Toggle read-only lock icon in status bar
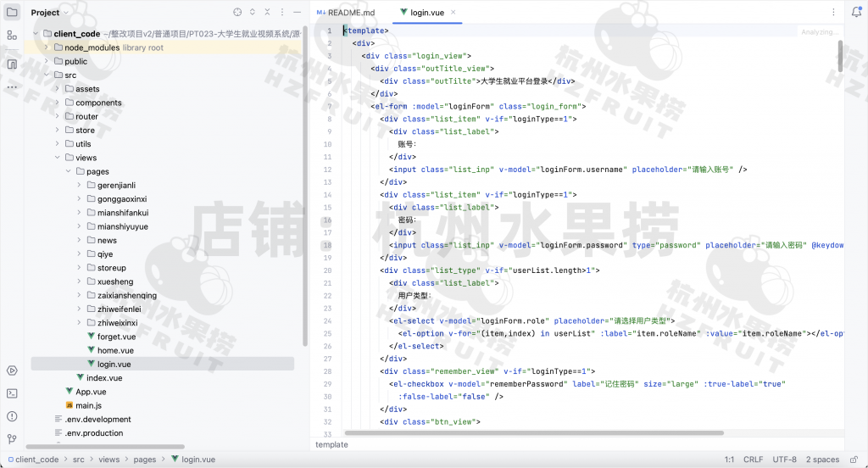Image resolution: width=868 pixels, height=468 pixels. [854, 460]
